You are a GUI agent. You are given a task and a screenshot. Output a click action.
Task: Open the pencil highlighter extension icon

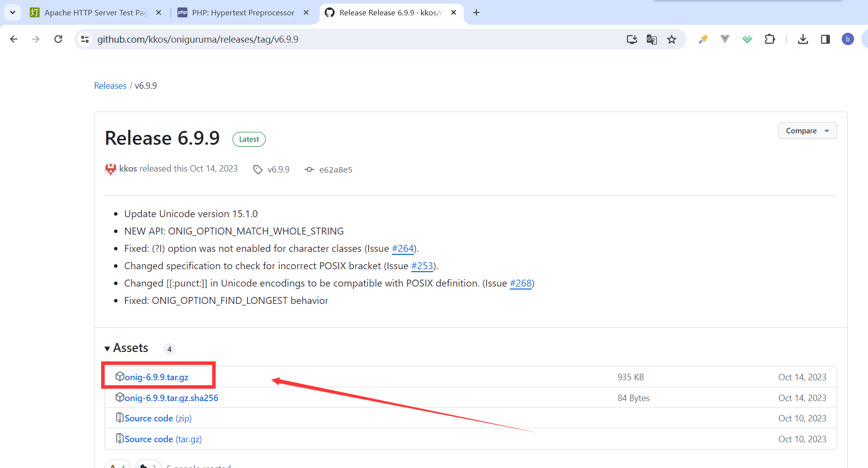click(703, 39)
